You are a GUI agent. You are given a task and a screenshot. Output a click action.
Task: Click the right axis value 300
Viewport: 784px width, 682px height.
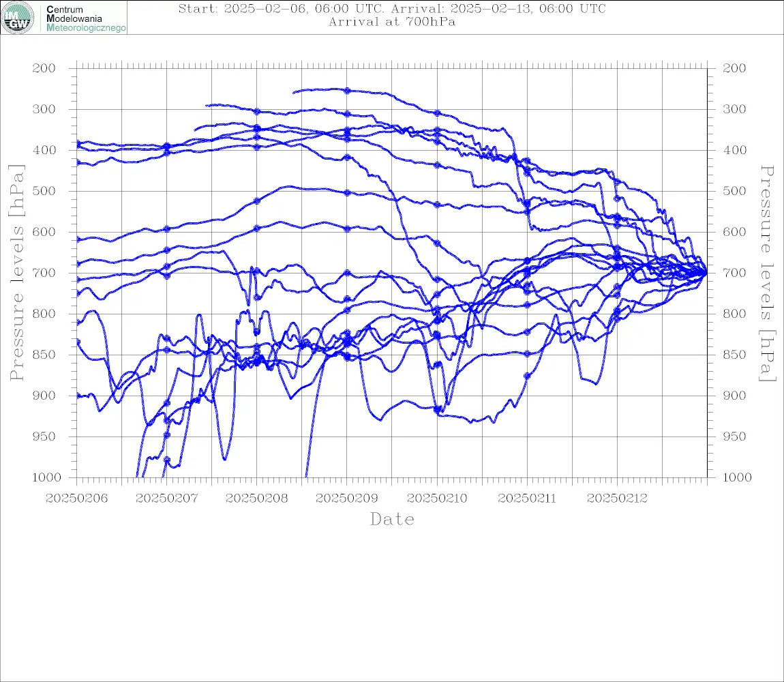pyautogui.click(x=734, y=109)
